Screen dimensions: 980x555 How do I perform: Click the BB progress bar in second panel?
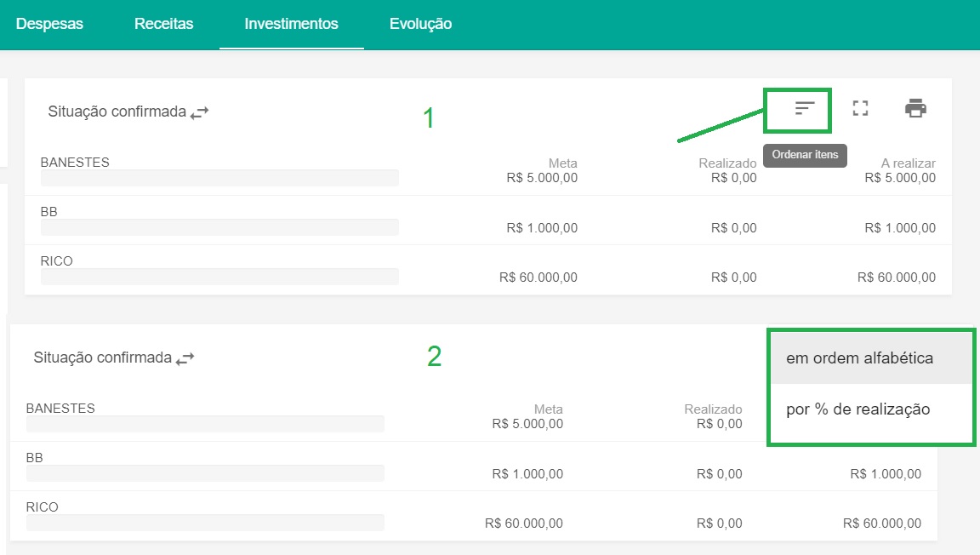point(205,473)
